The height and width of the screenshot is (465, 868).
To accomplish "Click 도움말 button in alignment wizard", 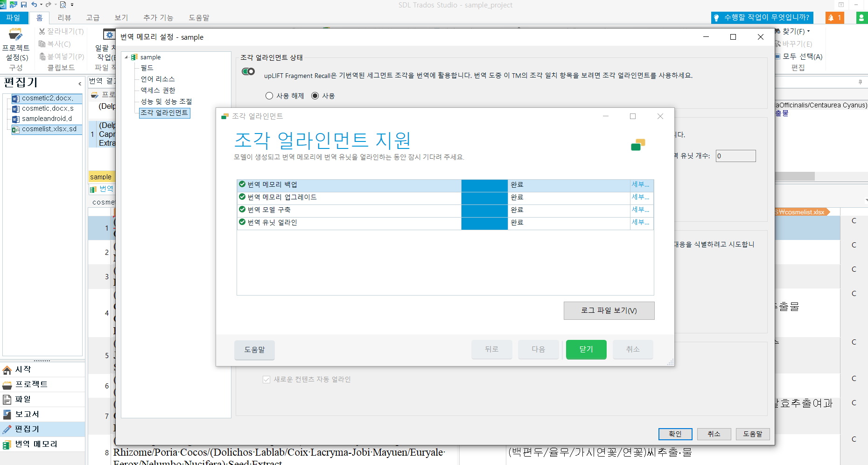I will click(254, 350).
